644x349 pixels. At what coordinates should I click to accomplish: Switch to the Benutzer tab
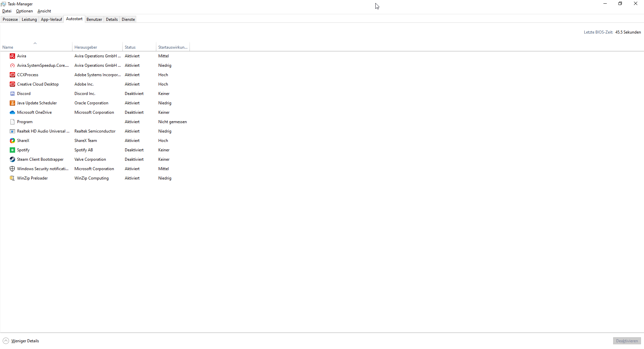coord(94,19)
